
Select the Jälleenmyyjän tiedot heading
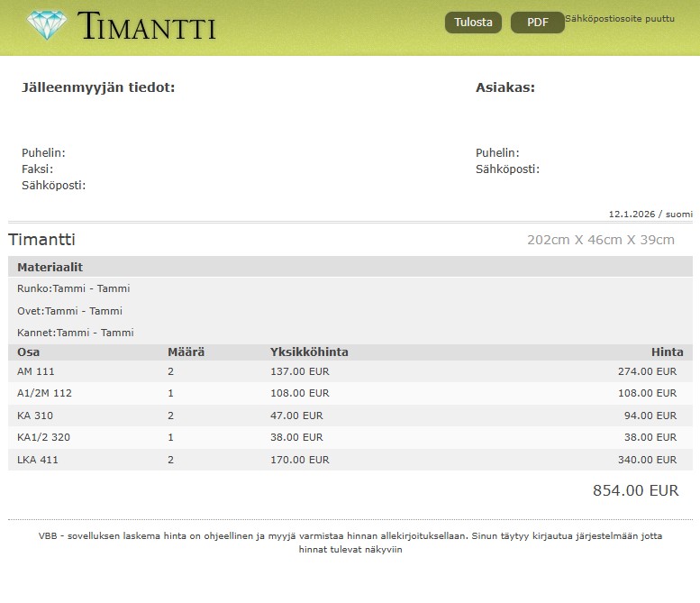pyautogui.click(x=98, y=87)
